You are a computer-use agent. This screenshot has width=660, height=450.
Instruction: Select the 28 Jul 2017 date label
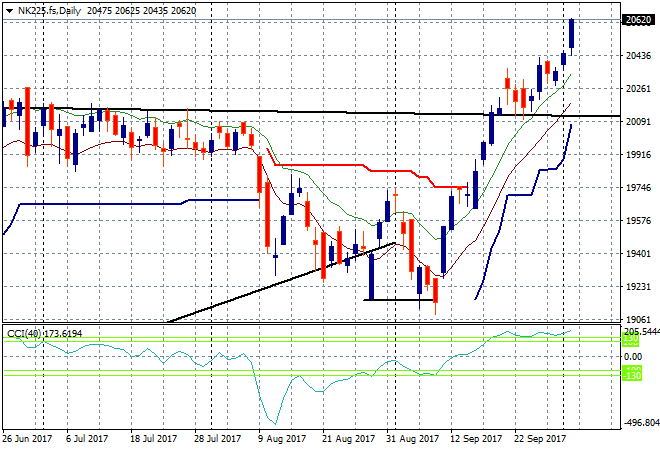point(217,439)
